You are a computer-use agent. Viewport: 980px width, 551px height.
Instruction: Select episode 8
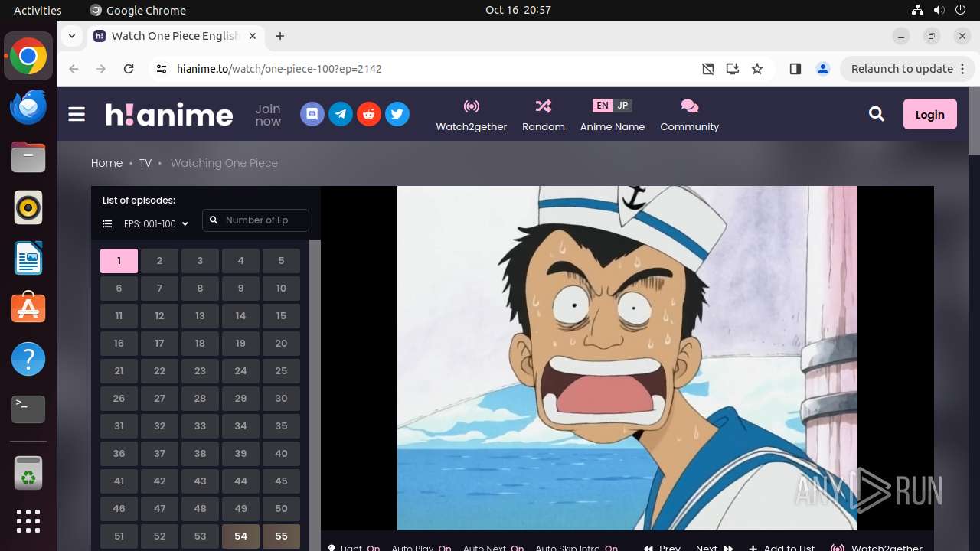[x=200, y=289]
